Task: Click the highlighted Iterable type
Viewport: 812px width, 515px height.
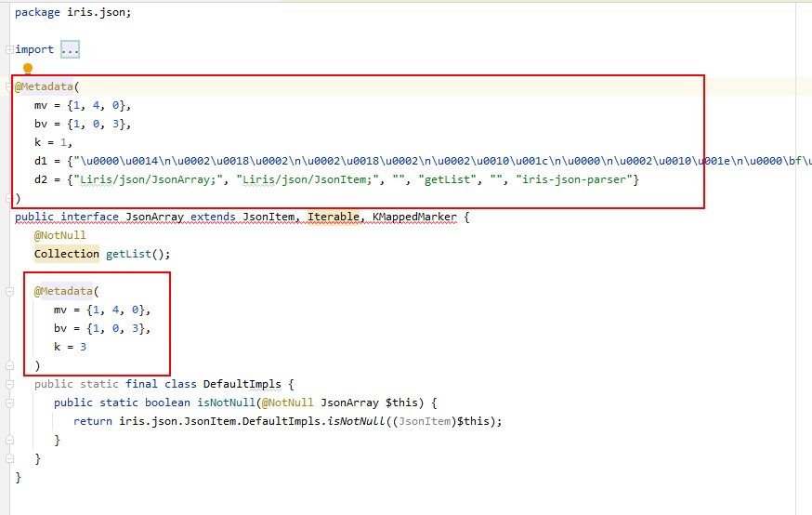Action: pyautogui.click(x=334, y=218)
